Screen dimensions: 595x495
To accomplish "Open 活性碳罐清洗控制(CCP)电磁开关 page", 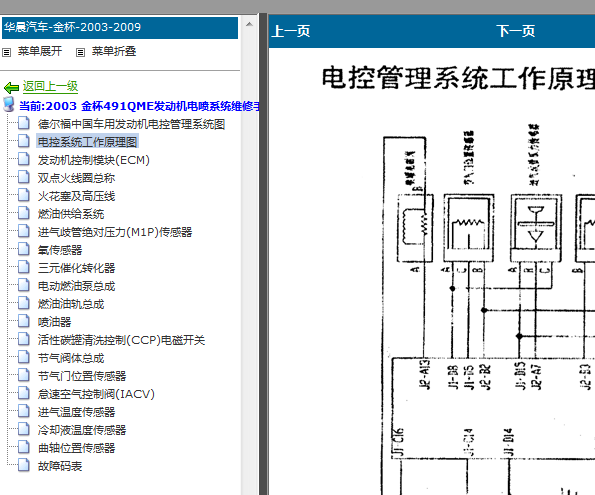I will point(121,340).
